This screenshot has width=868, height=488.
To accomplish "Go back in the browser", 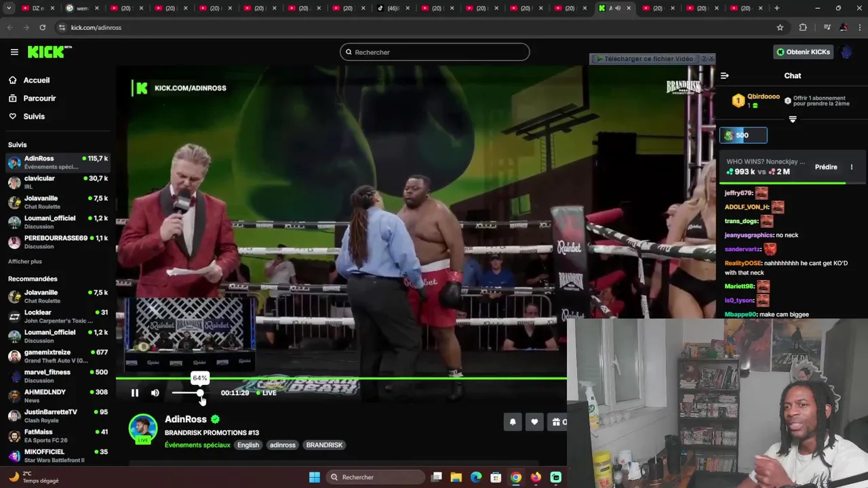I will tap(9, 27).
